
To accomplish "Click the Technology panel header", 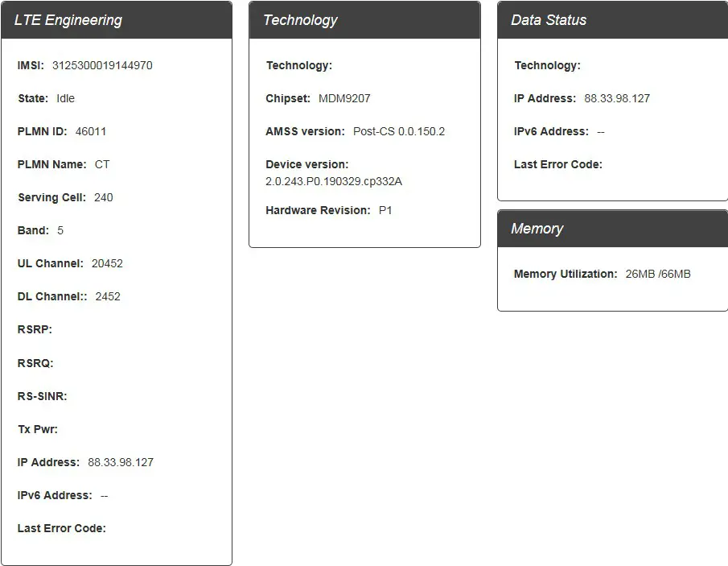I will [x=300, y=19].
